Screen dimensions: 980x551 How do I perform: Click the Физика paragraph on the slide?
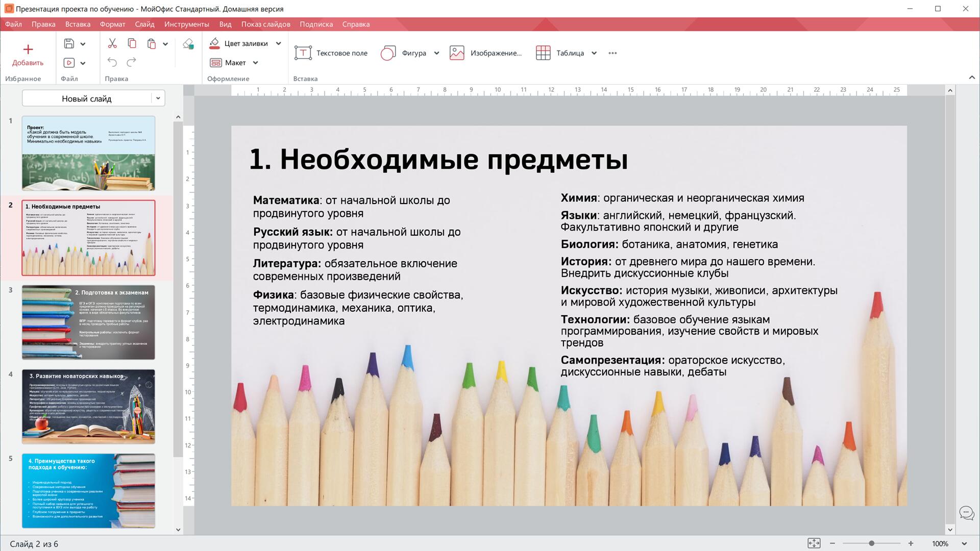pos(358,308)
